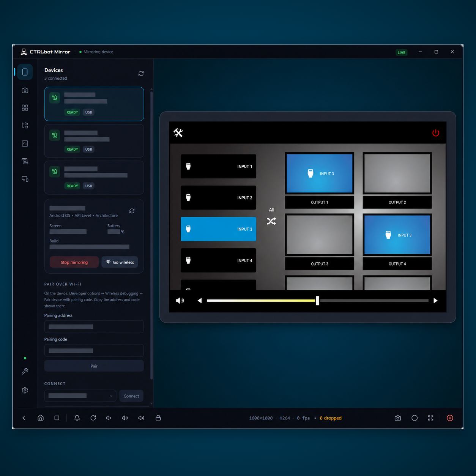Image resolution: width=476 pixels, height=476 pixels.
Task: Open notifications with the bell icon
Action: (77, 418)
